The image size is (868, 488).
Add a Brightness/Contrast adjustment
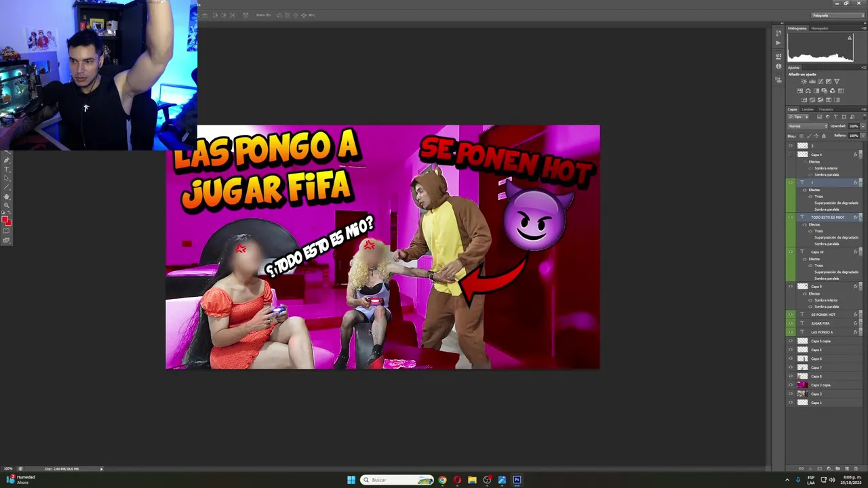click(804, 81)
